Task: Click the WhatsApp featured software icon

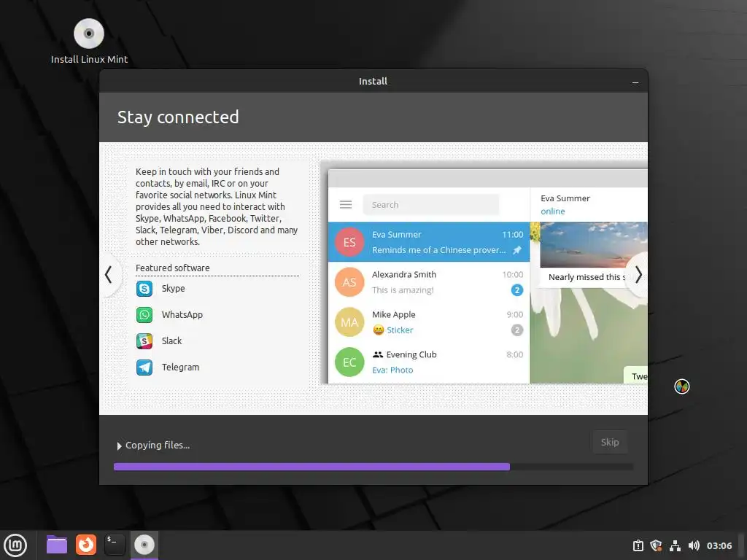Action: [x=144, y=315]
